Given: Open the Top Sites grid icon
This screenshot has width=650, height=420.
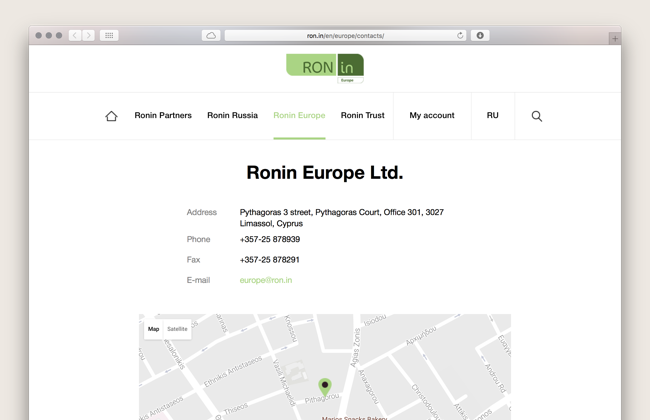Looking at the screenshot, I should (109, 35).
